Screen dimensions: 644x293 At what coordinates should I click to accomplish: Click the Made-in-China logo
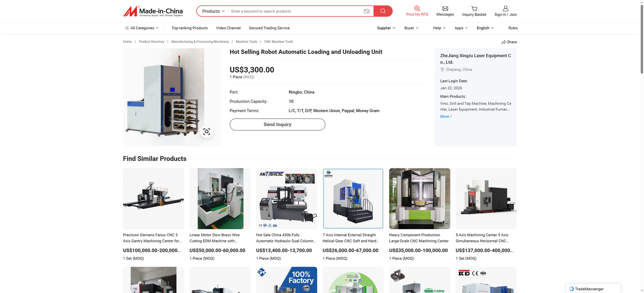point(153,11)
